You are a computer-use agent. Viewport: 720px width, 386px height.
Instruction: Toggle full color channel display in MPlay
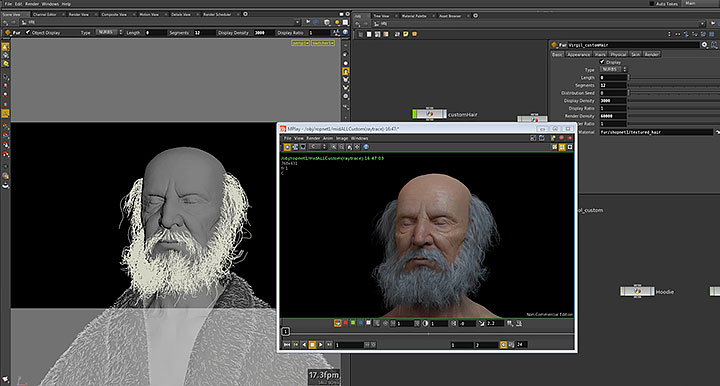(x=338, y=323)
